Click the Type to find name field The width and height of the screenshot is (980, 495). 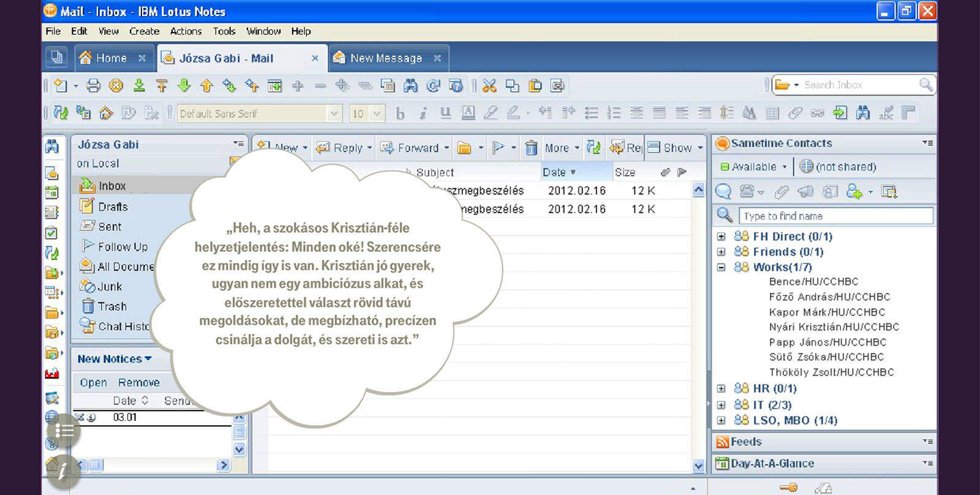836,216
